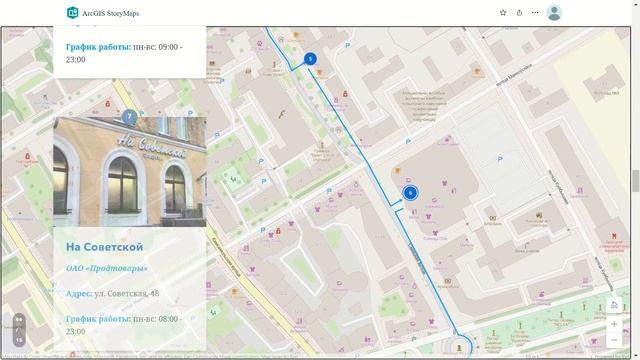Select map marker number 6

[x=410, y=193]
